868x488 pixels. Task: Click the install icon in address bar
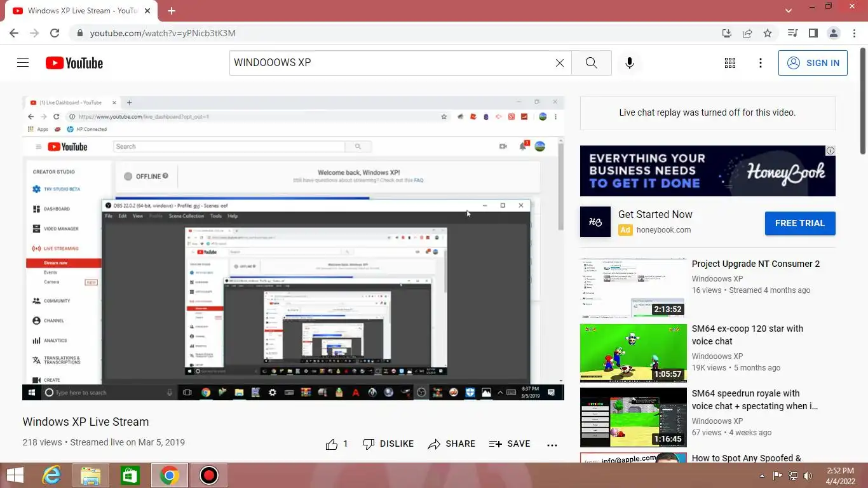pyautogui.click(x=727, y=33)
